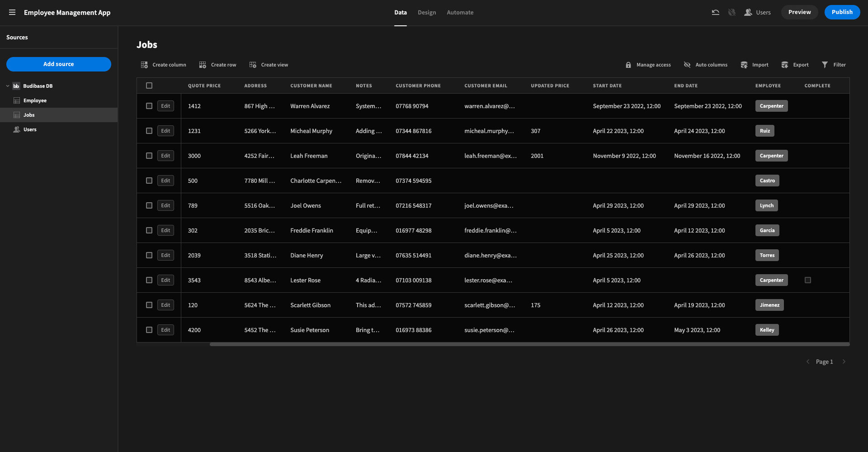The width and height of the screenshot is (868, 452).
Task: Go to the next page arrow
Action: [844, 362]
